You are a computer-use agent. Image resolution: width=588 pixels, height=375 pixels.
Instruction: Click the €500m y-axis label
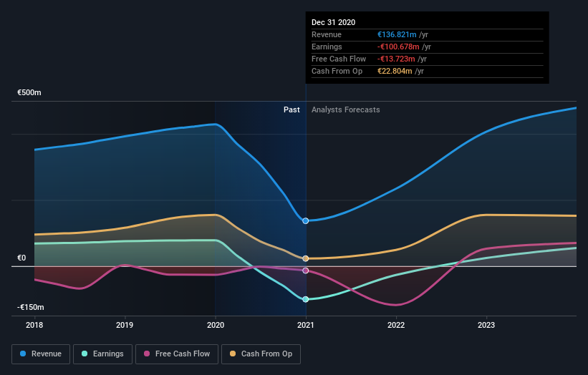[x=29, y=92]
